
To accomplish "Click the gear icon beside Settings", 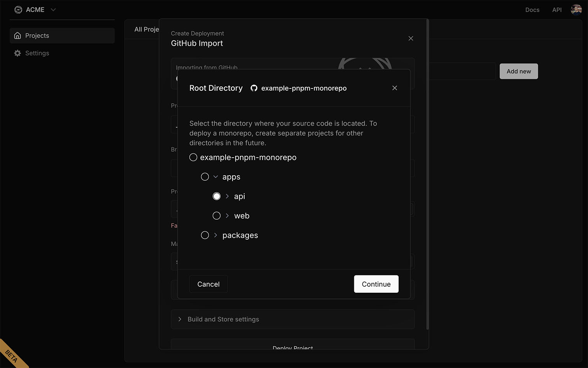I will [17, 53].
